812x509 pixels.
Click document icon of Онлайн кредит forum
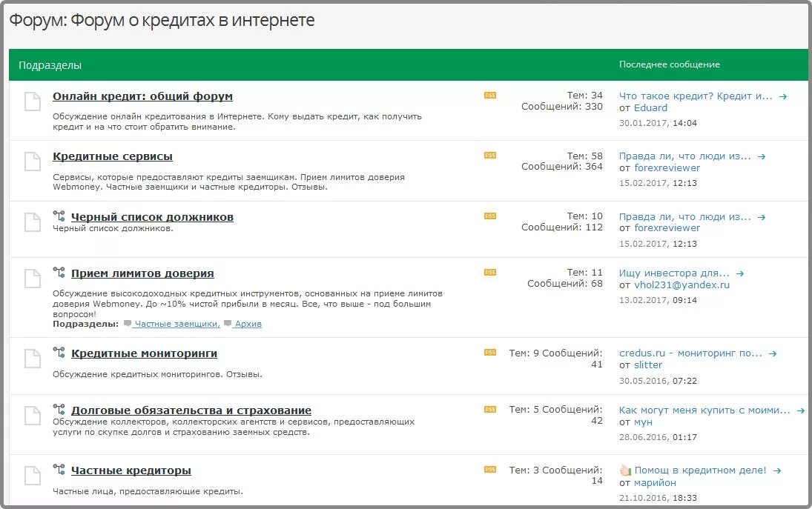(x=31, y=101)
